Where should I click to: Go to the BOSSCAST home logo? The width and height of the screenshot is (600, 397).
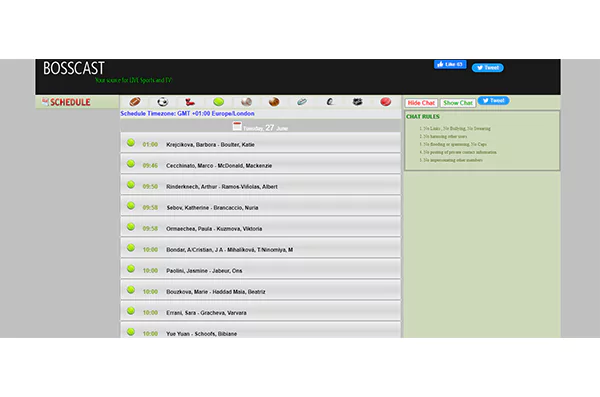pos(74,69)
